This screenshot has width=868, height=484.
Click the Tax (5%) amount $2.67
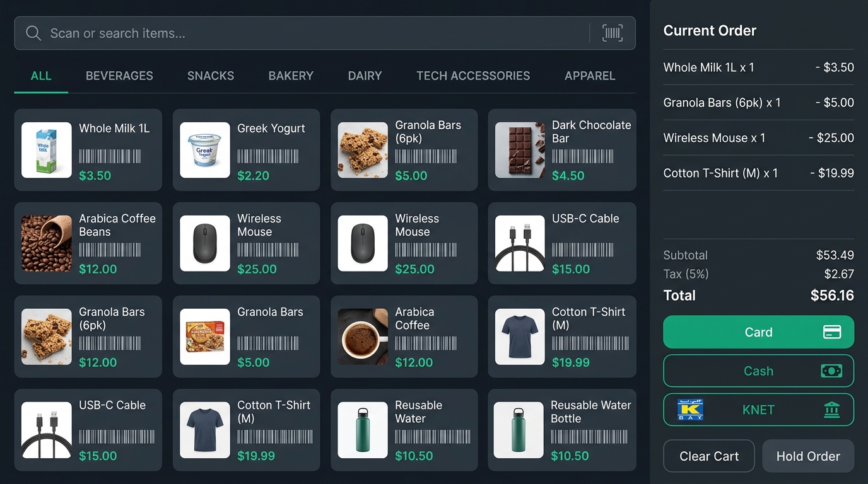(839, 274)
